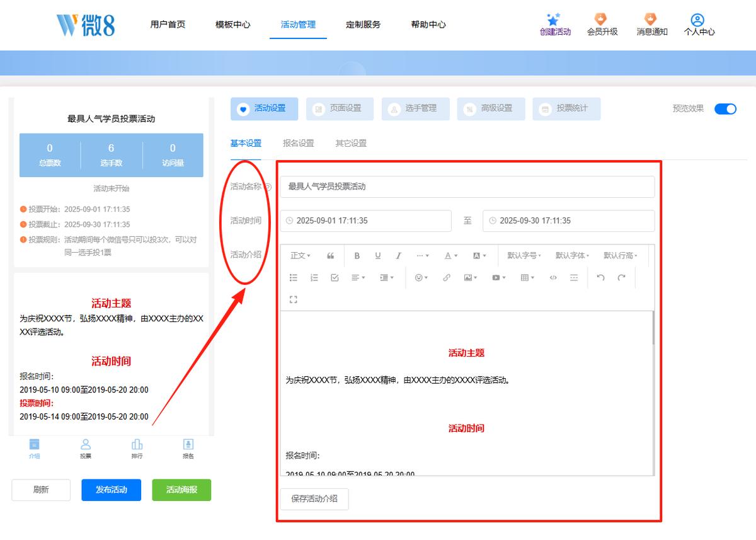The width and height of the screenshot is (756, 540).
Task: Expand the editor to fullscreen mode
Action: pos(293,299)
